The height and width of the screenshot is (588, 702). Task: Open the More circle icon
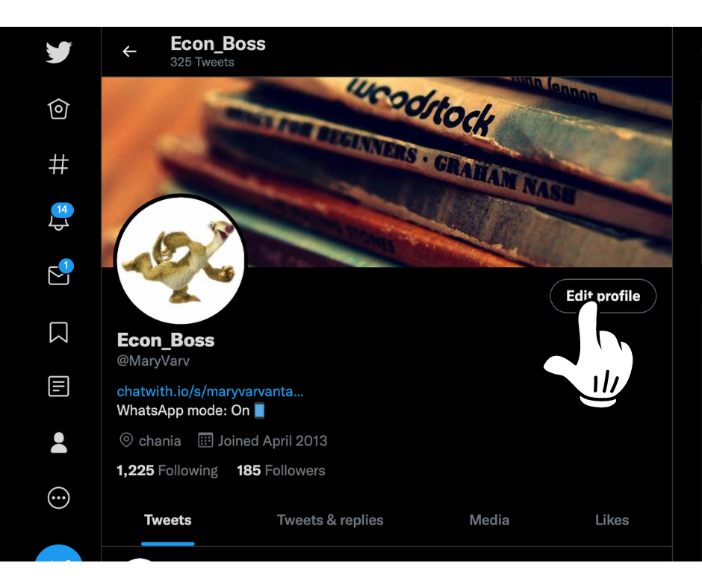click(59, 498)
